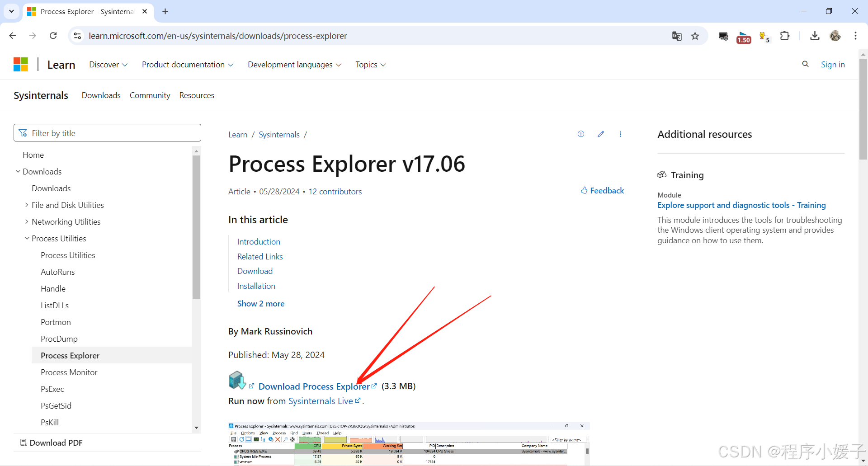
Task: Expand File and Disk Utilities node
Action: (27, 205)
